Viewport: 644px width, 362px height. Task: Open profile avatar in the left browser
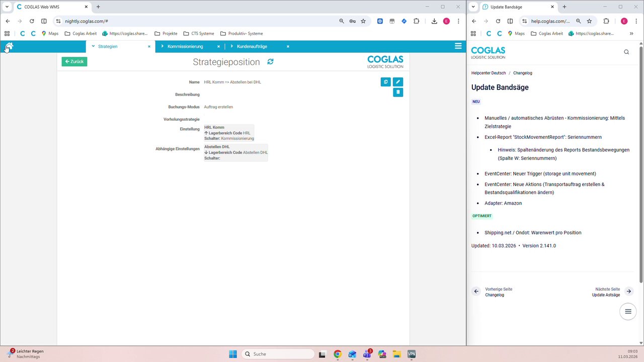pos(446,21)
